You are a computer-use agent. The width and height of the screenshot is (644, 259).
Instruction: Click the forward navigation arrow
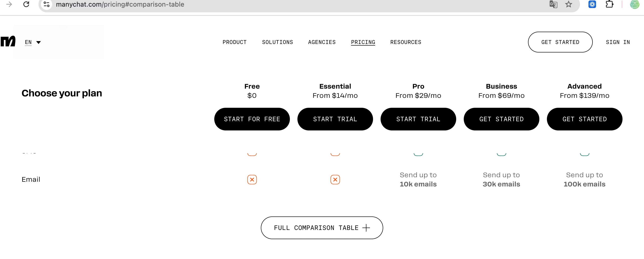coord(9,4)
